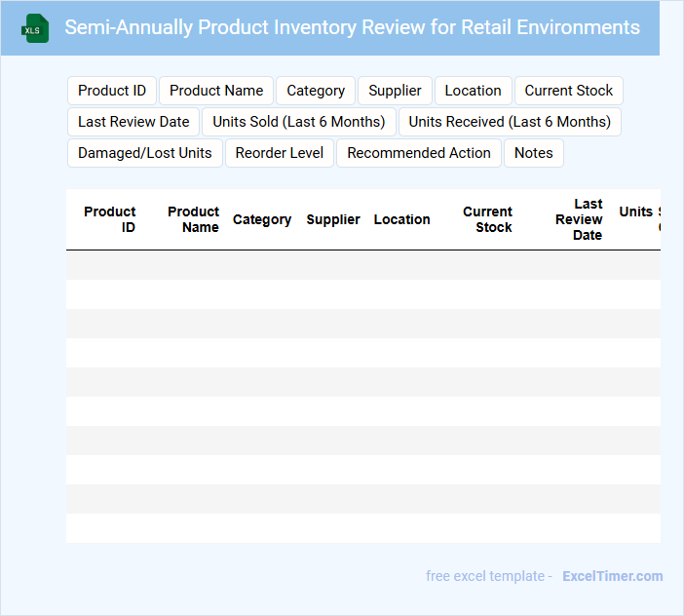
Task: Click the Product ID column header
Action: (x=110, y=219)
